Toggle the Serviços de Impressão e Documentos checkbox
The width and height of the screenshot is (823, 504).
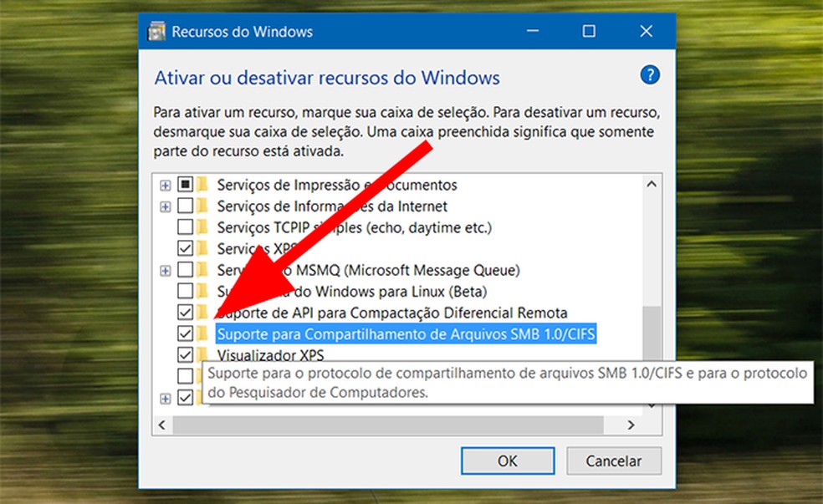click(x=186, y=185)
